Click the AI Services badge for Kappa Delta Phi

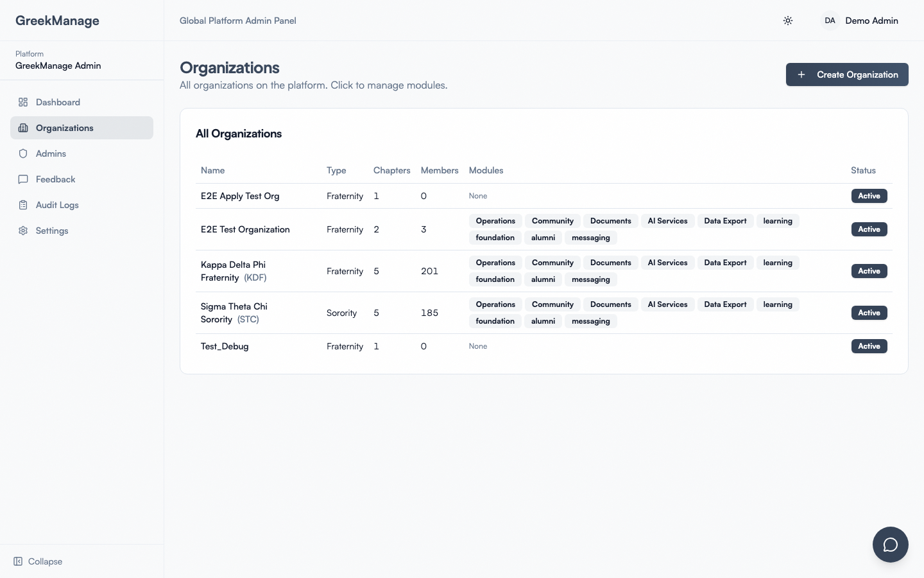[667, 263]
